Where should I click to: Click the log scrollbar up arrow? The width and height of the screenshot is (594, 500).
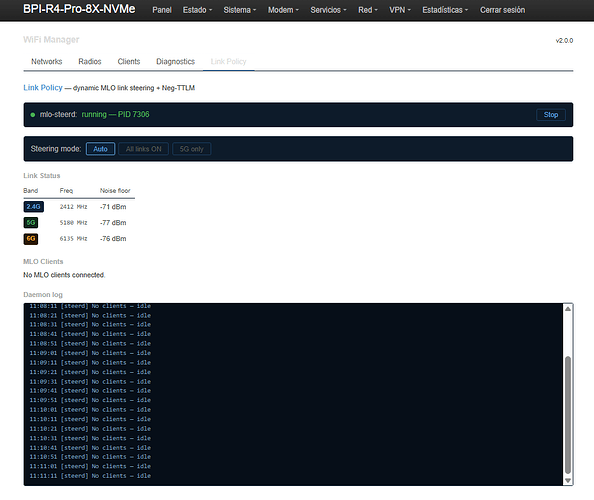pyautogui.click(x=567, y=309)
